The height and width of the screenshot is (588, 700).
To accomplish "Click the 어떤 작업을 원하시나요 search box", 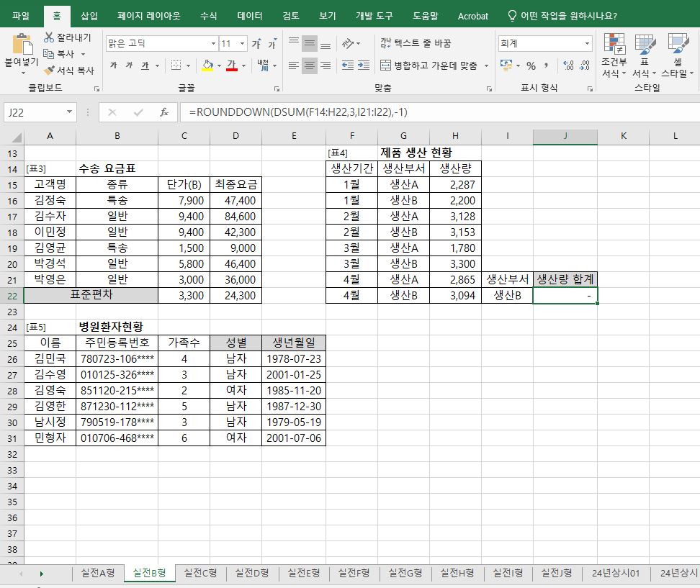I will (x=569, y=16).
